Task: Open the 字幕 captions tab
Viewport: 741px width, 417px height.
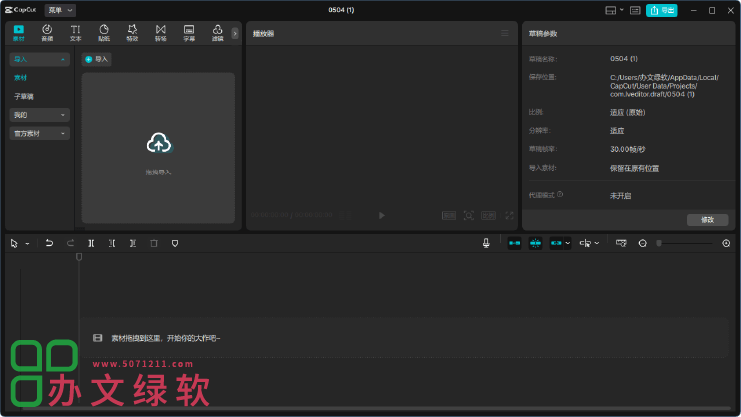Action: point(189,33)
